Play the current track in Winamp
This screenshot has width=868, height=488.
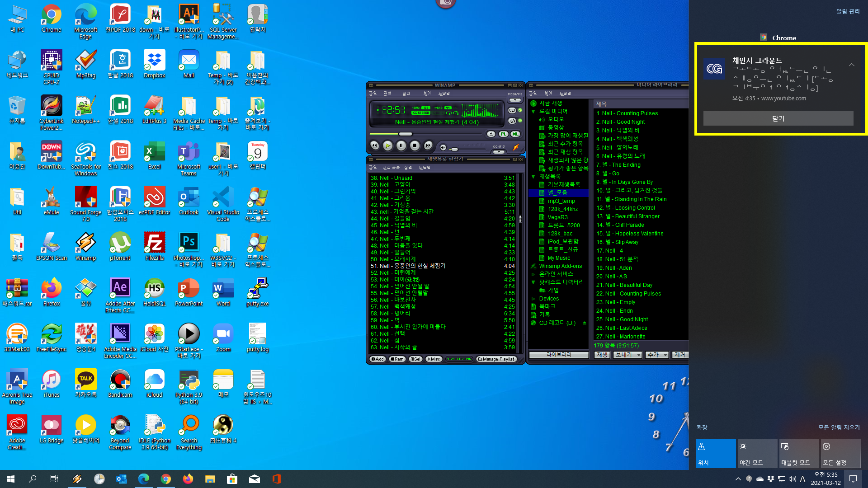(387, 145)
